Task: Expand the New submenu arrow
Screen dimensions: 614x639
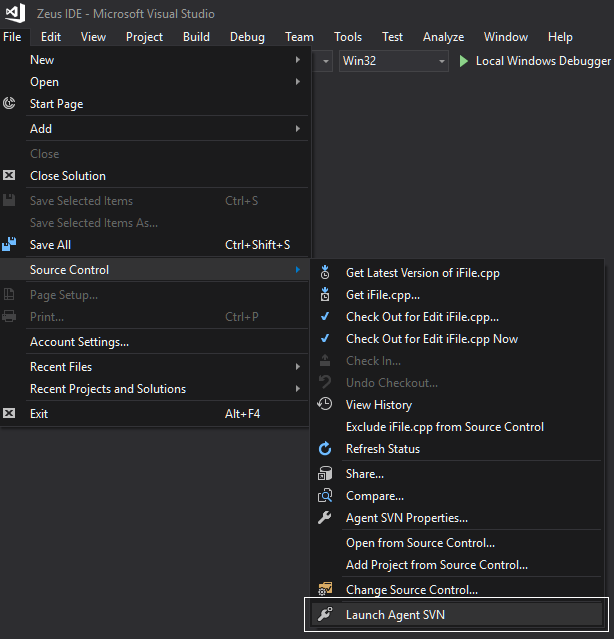Action: pyautogui.click(x=298, y=59)
